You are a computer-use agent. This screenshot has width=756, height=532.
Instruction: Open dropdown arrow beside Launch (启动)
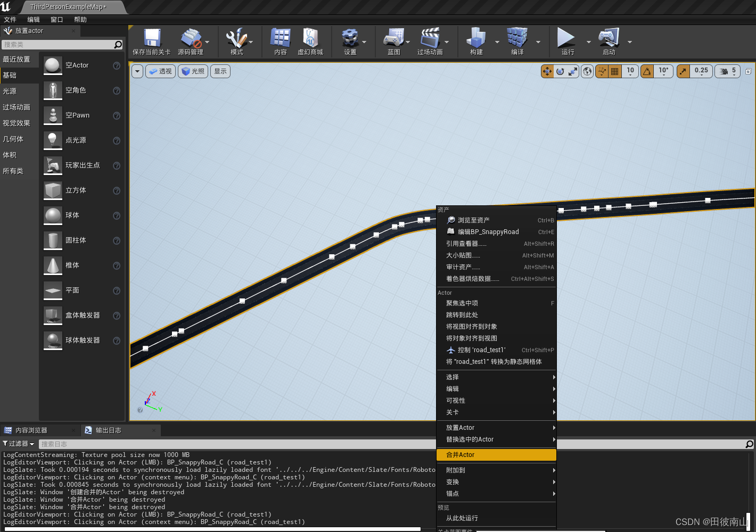click(630, 41)
